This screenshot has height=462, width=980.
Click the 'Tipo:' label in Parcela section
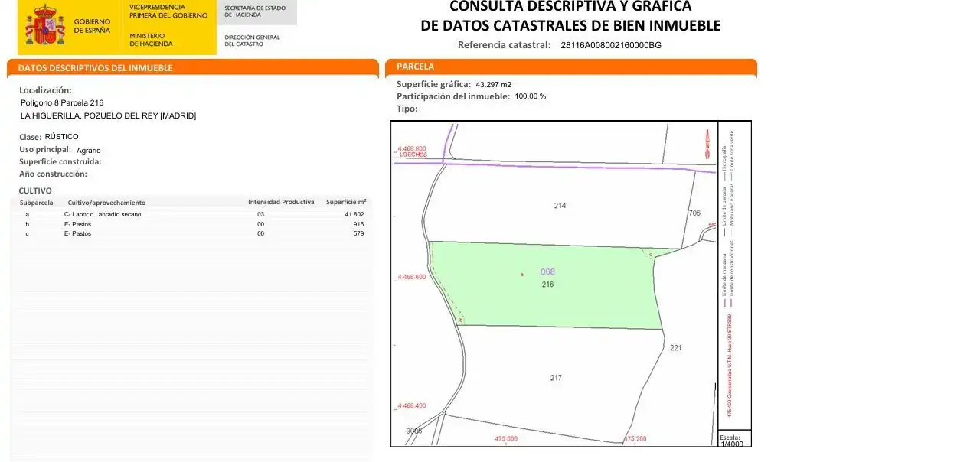(407, 109)
